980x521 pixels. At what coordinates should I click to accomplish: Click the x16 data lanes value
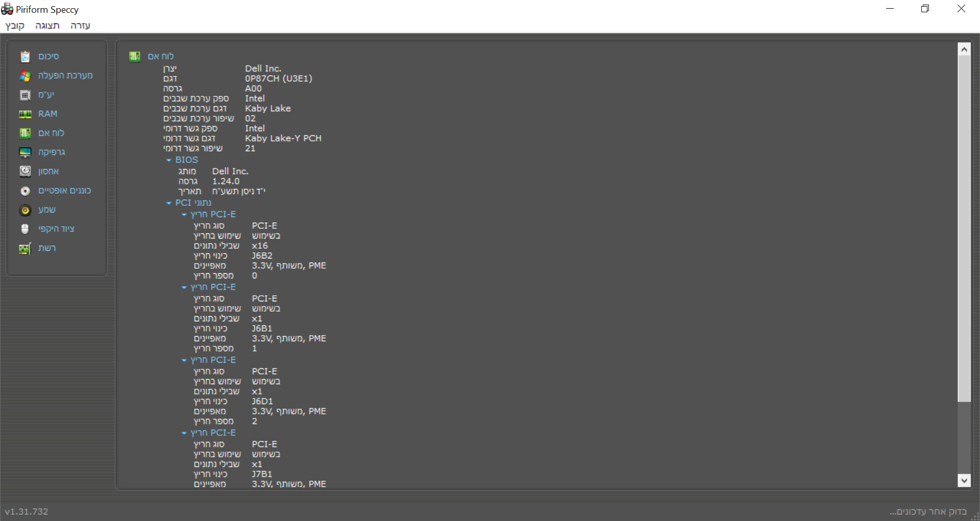pyautogui.click(x=260, y=246)
